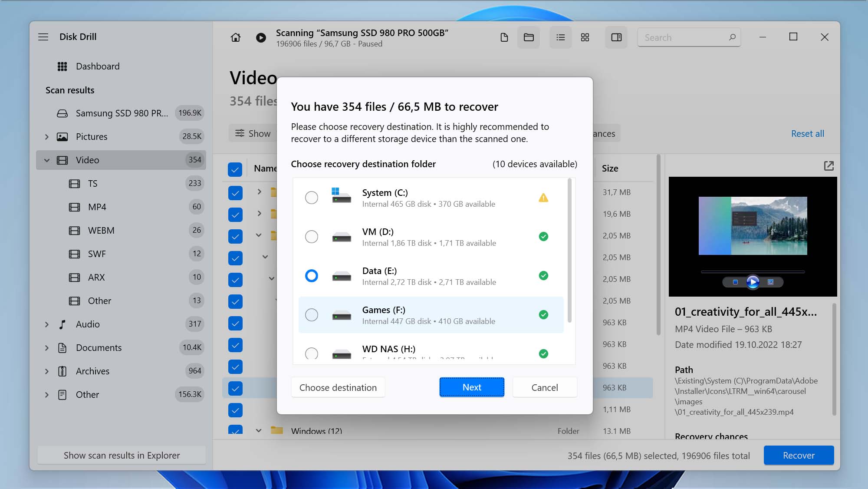This screenshot has height=489, width=868.
Task: Select SWF video type
Action: pyautogui.click(x=121, y=254)
